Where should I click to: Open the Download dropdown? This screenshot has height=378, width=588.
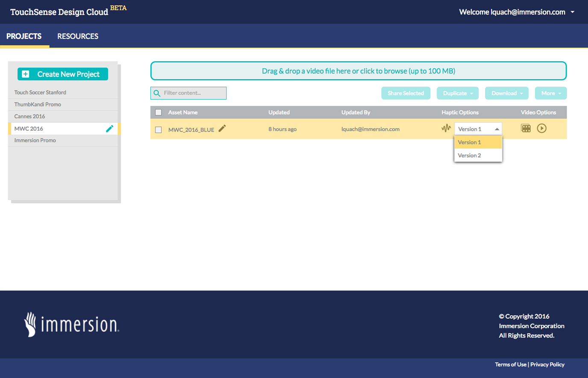click(506, 93)
